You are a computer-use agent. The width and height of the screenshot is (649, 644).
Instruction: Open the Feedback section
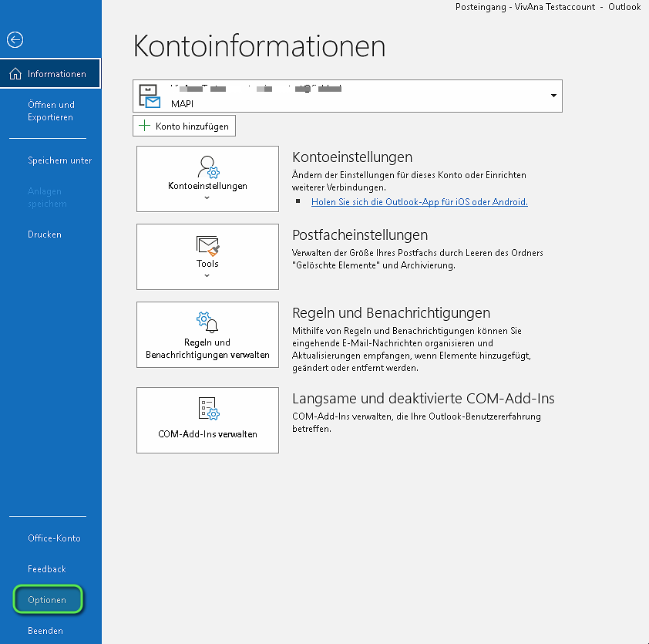click(x=47, y=569)
